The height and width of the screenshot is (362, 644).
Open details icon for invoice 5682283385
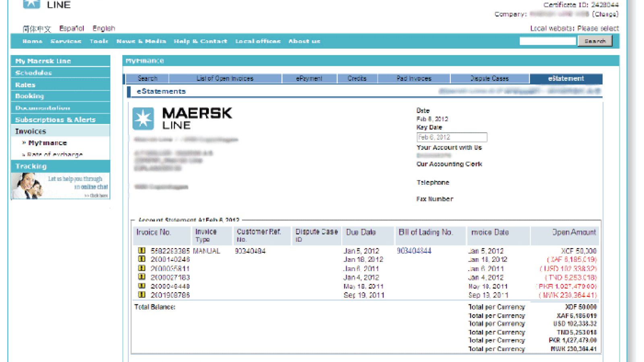tap(141, 251)
